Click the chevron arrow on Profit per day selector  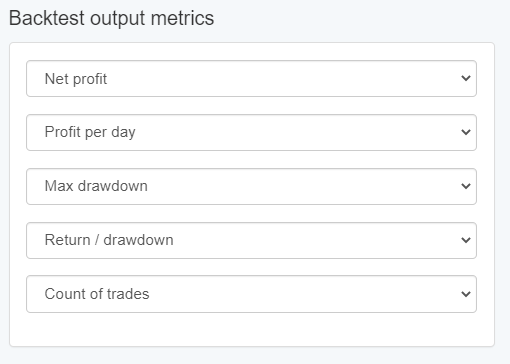tap(466, 132)
